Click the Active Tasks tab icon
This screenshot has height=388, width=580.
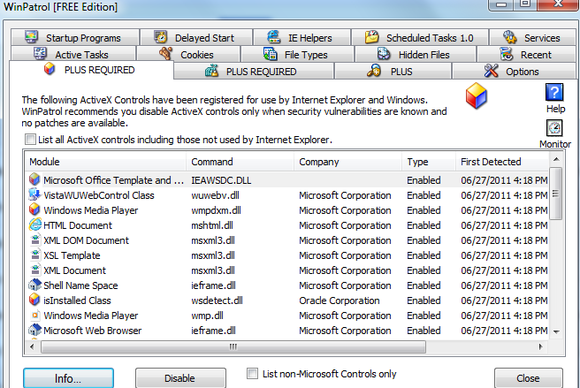tap(40, 54)
